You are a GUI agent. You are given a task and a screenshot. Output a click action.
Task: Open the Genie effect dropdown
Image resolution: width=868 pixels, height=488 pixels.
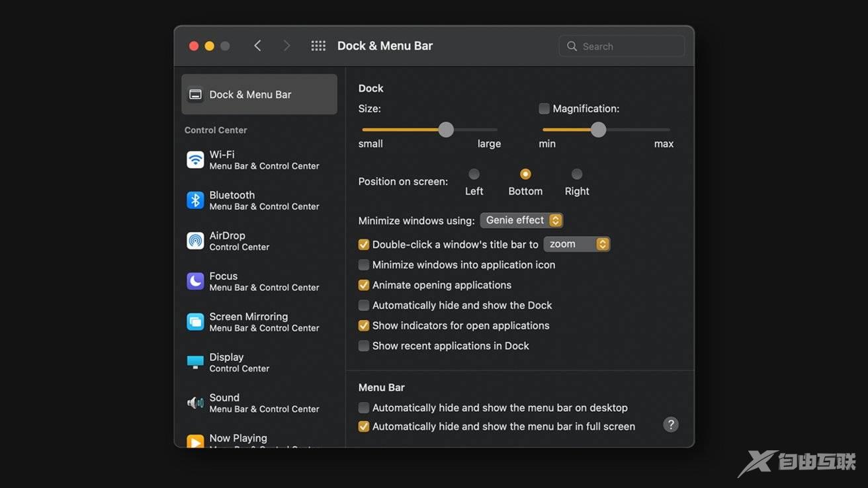coord(521,220)
